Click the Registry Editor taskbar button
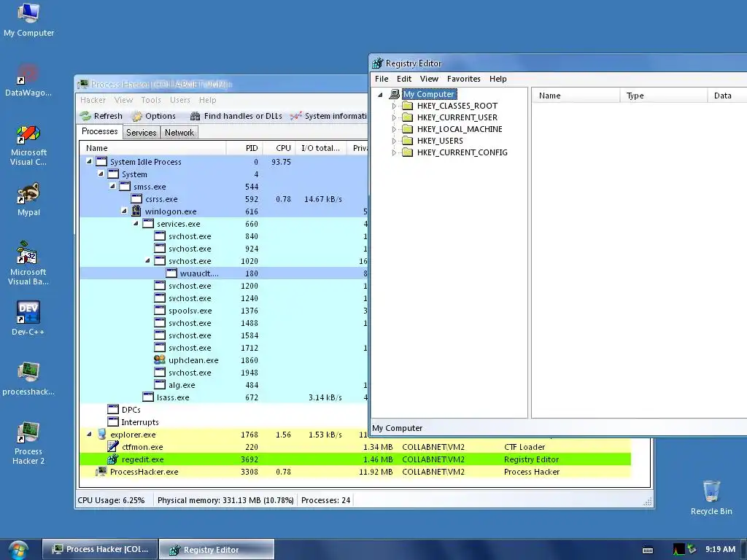 [217, 550]
